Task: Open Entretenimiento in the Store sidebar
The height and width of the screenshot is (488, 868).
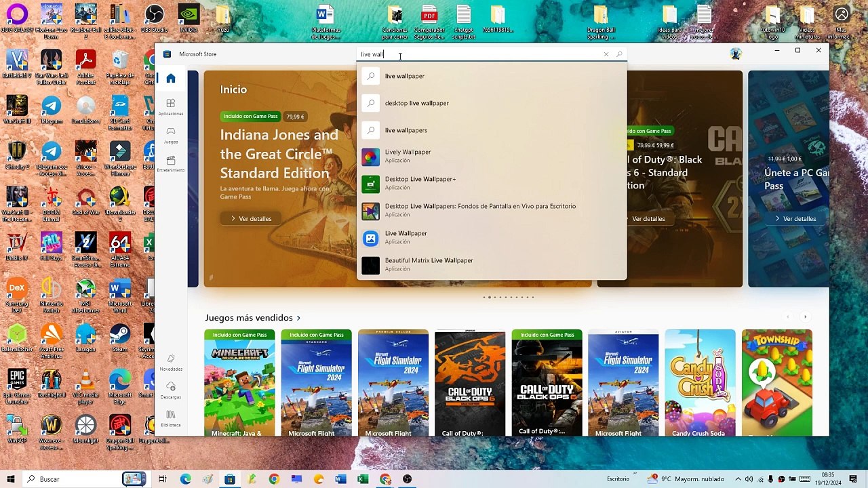Action: [x=171, y=163]
